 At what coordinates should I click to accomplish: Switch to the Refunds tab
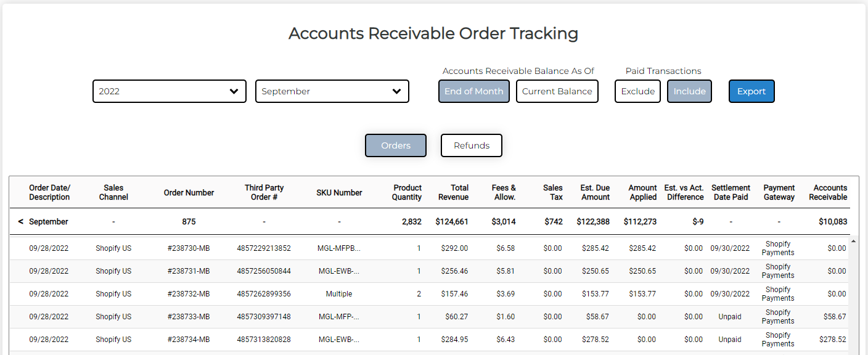point(472,145)
